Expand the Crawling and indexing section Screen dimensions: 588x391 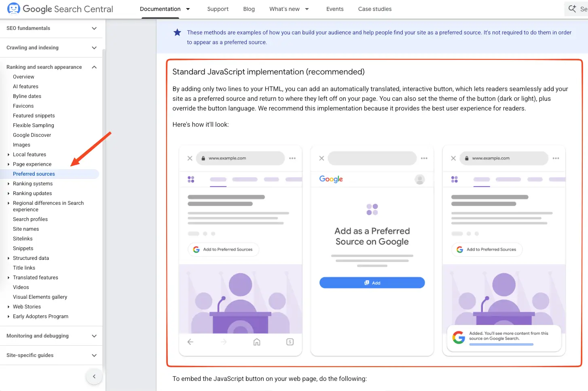point(94,48)
